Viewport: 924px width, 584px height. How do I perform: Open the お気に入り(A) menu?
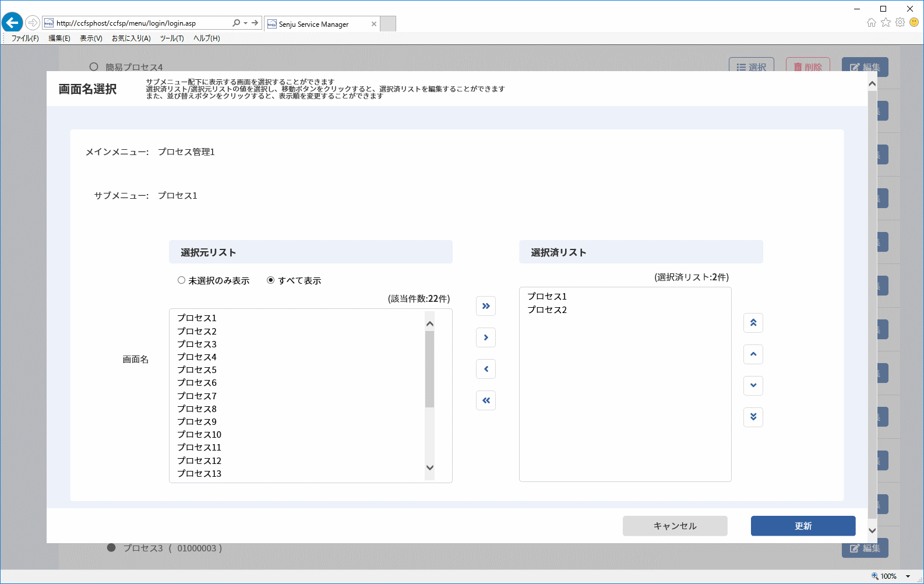coord(131,38)
